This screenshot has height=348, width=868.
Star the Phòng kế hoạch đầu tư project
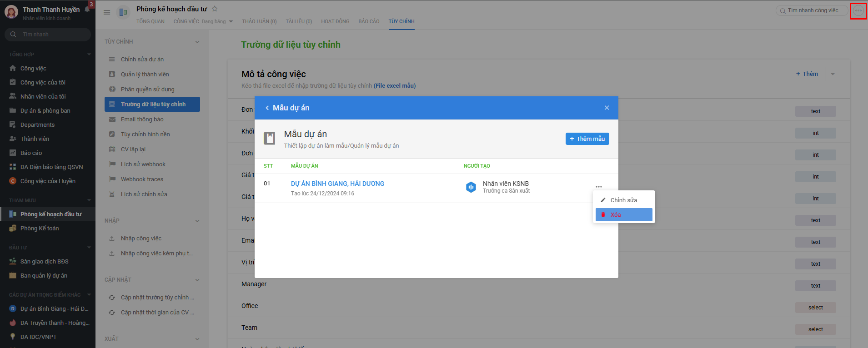[x=215, y=9]
